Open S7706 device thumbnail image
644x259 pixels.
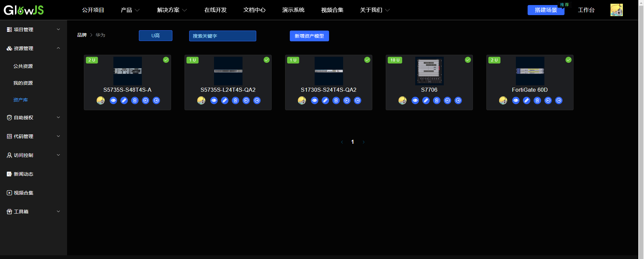pos(429,71)
